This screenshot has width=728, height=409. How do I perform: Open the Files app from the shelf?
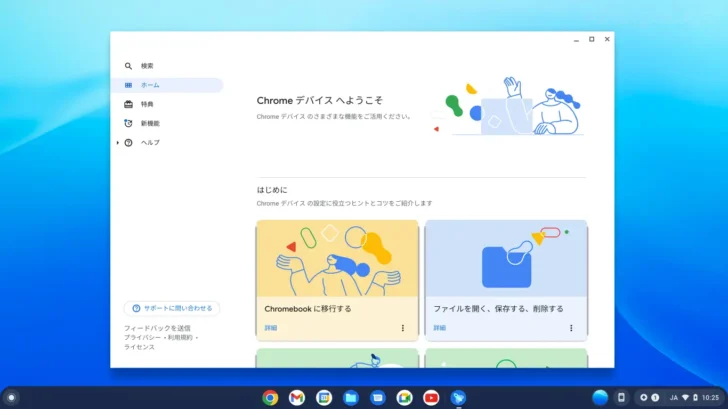(351, 398)
